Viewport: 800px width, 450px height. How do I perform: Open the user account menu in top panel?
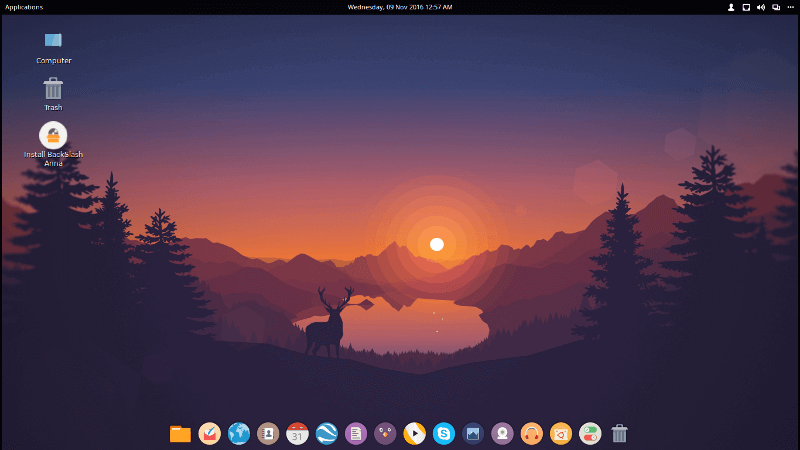click(731, 7)
